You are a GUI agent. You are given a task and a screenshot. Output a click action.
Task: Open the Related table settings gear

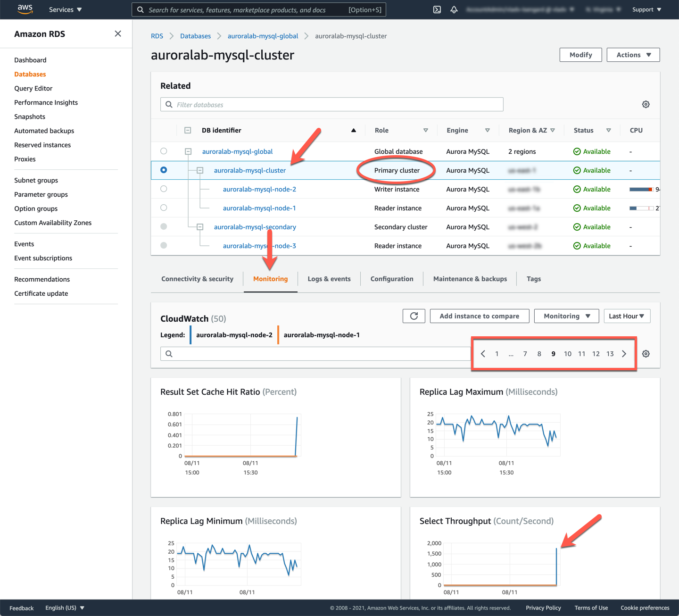pos(646,104)
